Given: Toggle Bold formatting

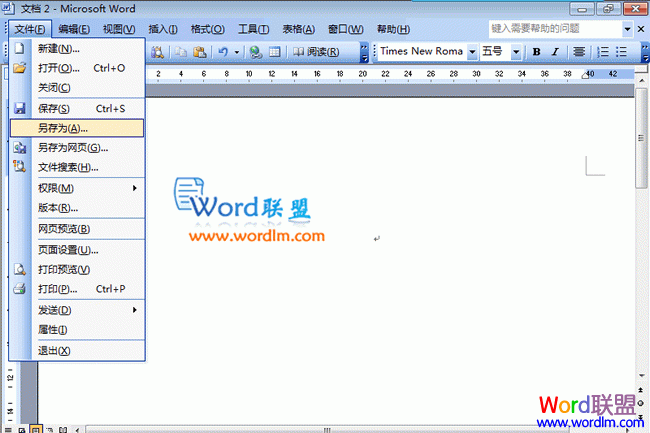Looking at the screenshot, I should coord(536,52).
